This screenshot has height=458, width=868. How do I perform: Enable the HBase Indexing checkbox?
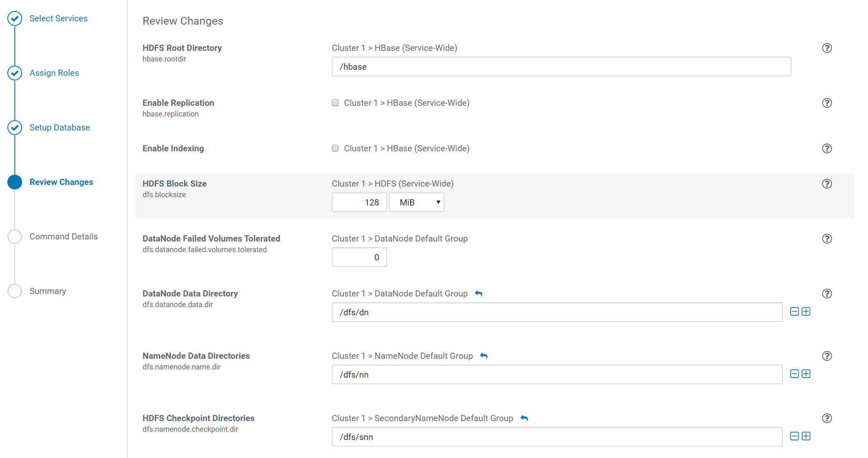335,148
